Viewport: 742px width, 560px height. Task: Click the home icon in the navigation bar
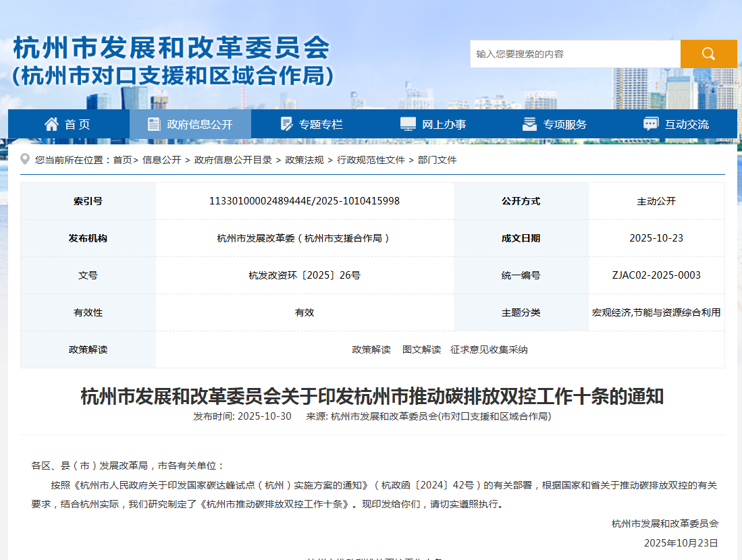click(51, 122)
